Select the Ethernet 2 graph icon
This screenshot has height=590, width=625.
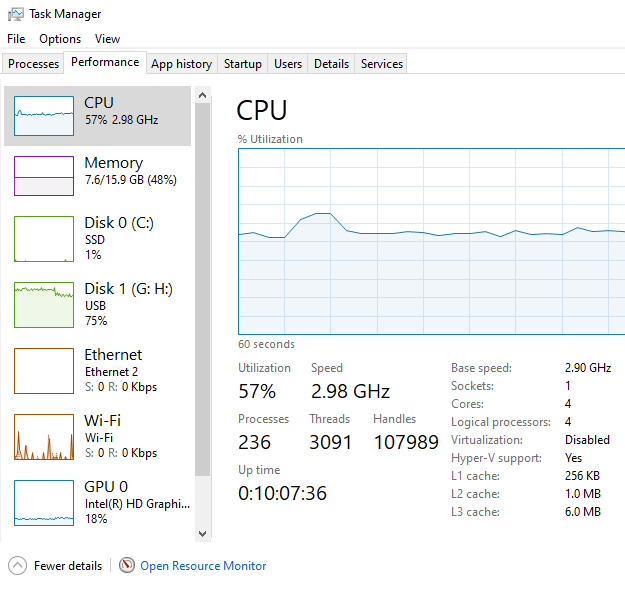44,371
